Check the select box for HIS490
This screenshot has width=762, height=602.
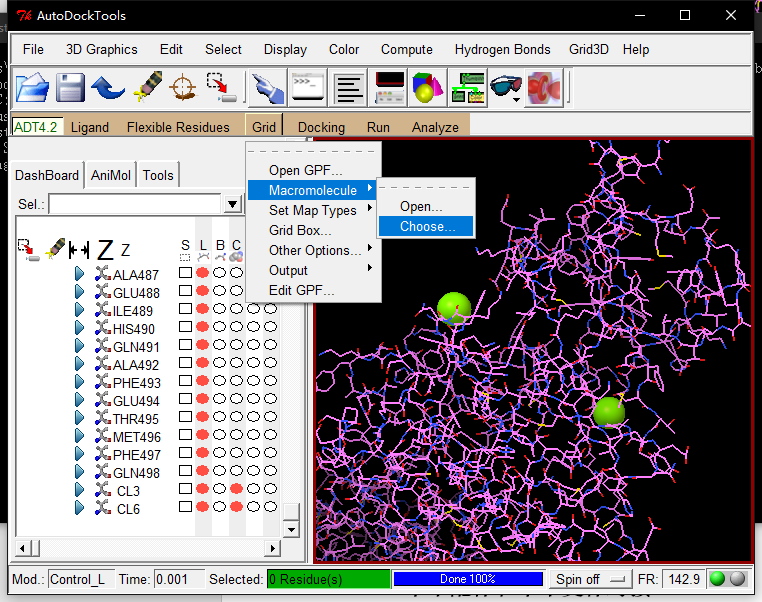point(185,327)
